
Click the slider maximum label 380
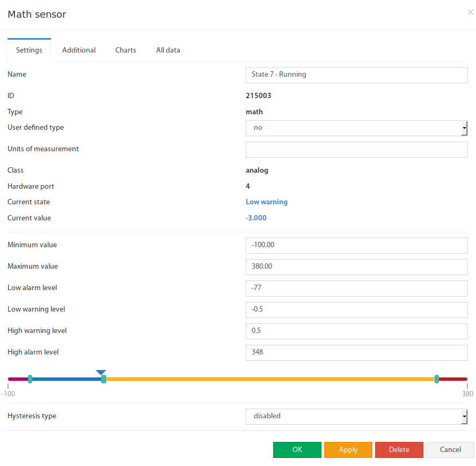[x=467, y=394]
